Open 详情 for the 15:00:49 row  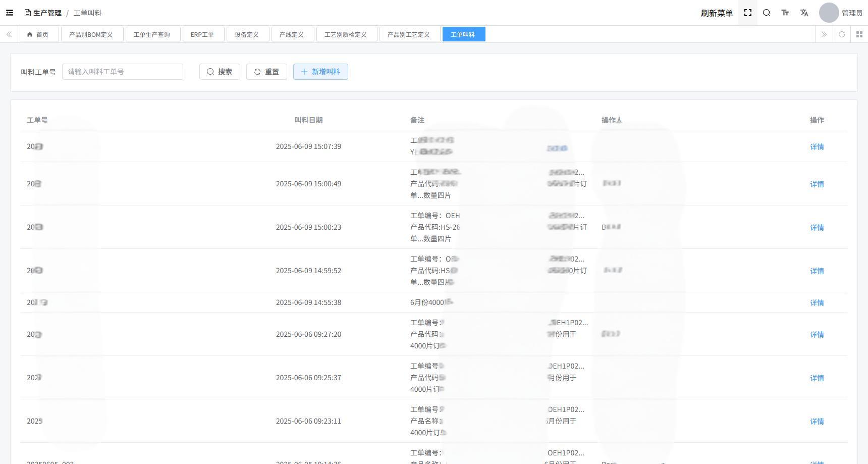point(817,184)
